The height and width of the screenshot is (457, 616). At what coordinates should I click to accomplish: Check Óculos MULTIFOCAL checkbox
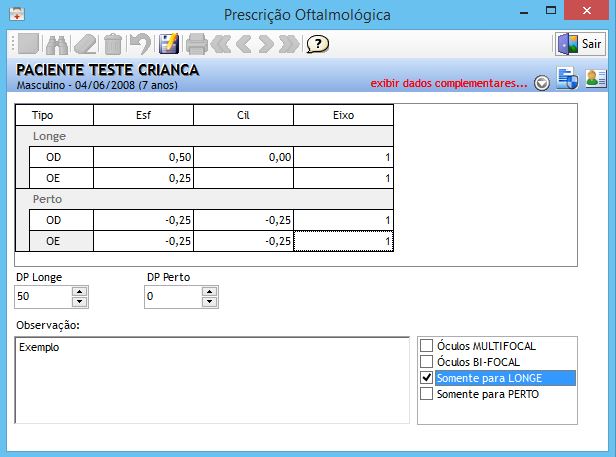click(x=426, y=345)
